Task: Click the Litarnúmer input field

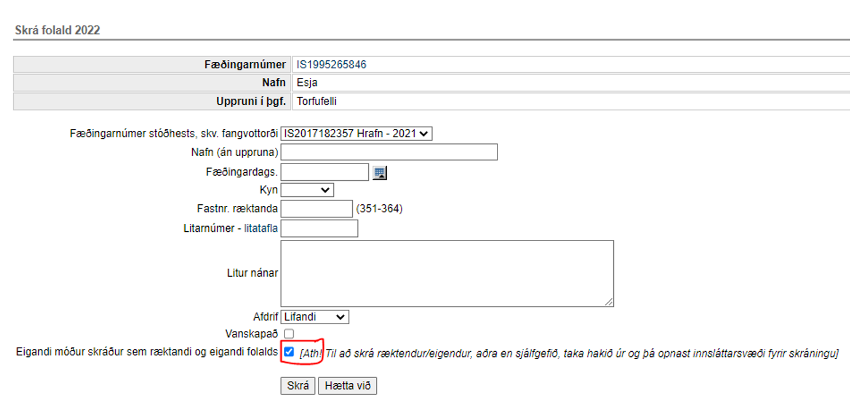Action: pyautogui.click(x=319, y=228)
